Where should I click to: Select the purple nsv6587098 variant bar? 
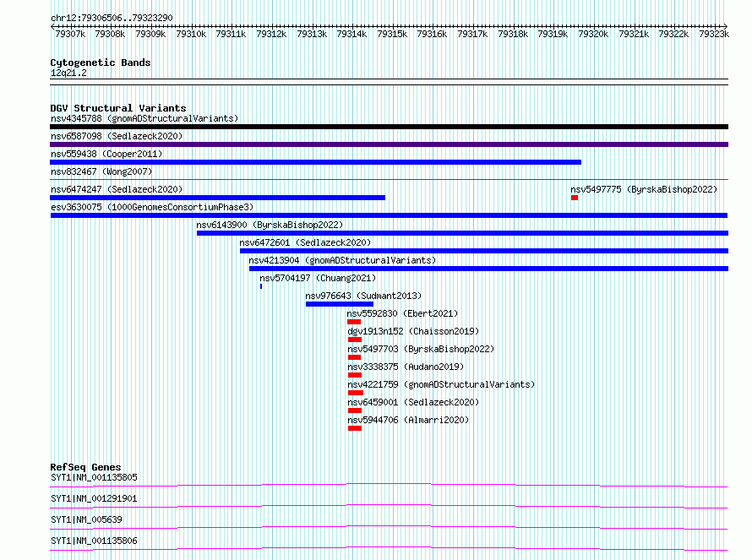click(x=389, y=144)
